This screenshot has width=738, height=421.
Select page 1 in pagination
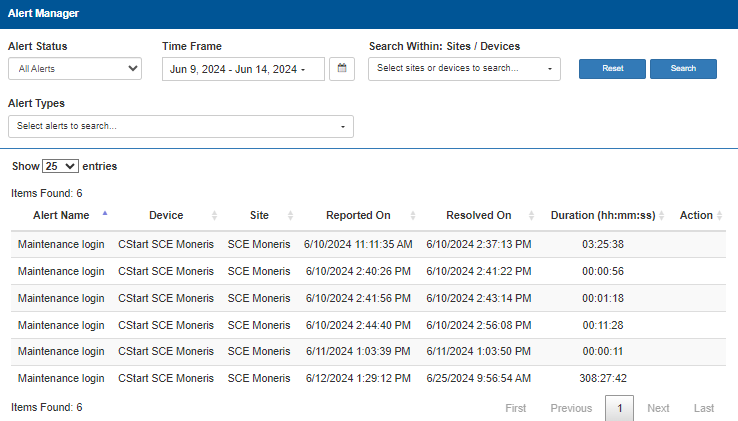[x=619, y=408]
